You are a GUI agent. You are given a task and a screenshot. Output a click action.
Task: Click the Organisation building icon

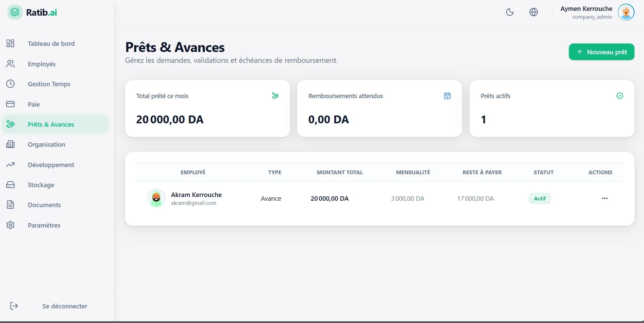pos(11,144)
